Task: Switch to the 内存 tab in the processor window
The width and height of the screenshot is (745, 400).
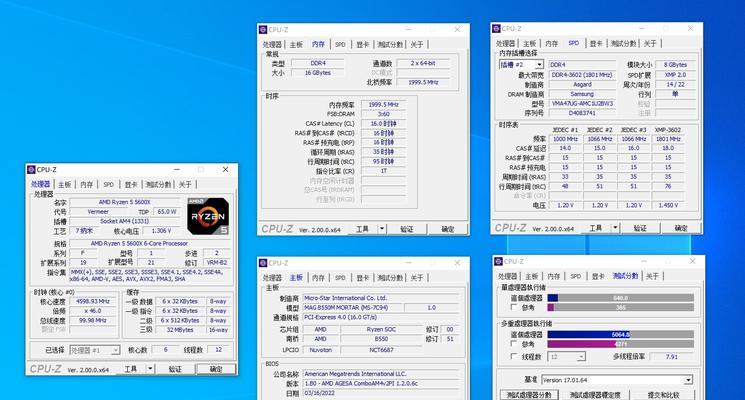Action: [x=86, y=184]
